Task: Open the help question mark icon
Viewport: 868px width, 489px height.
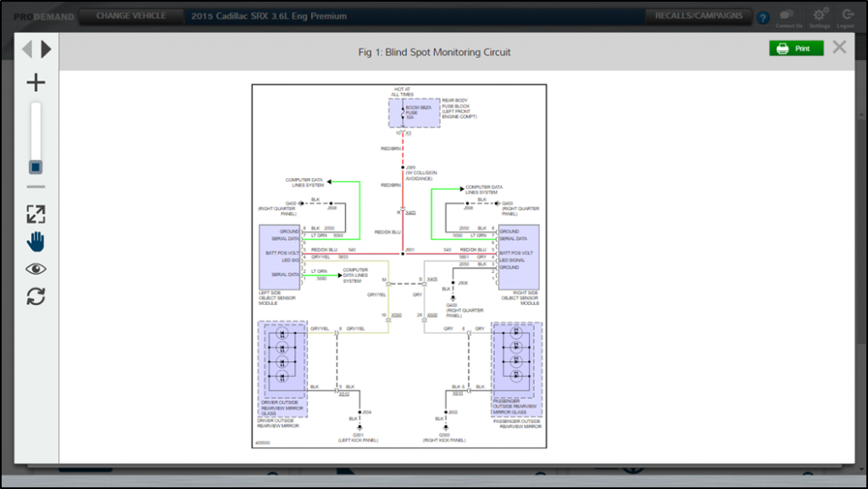Action: 763,17
